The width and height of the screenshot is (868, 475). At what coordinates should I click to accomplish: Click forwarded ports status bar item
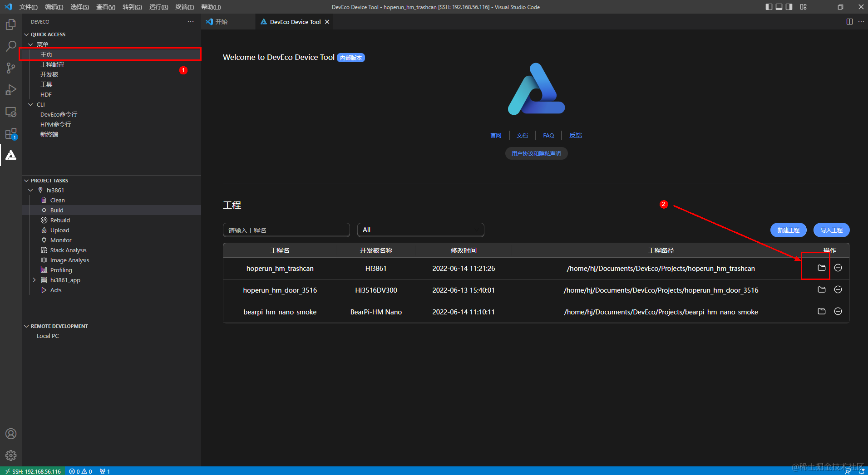105,471
